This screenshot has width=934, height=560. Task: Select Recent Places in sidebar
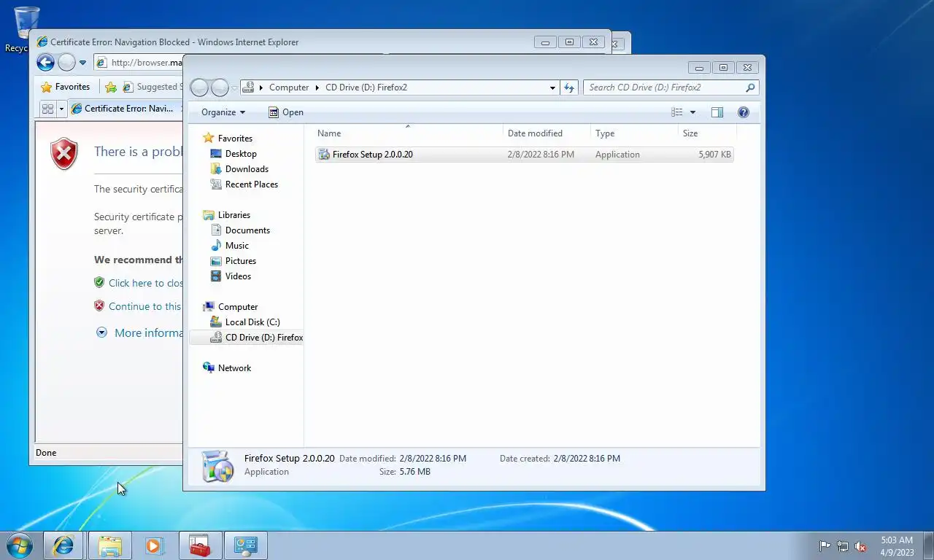tap(251, 184)
